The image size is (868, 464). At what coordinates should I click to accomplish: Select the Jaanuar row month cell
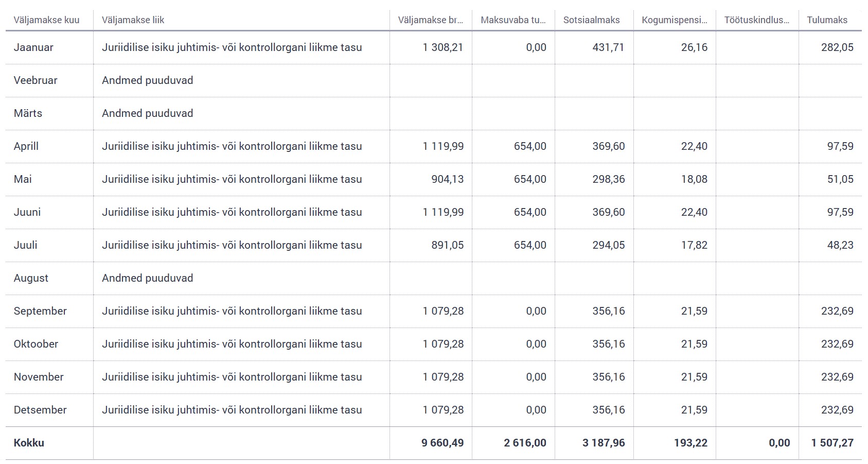pos(33,47)
